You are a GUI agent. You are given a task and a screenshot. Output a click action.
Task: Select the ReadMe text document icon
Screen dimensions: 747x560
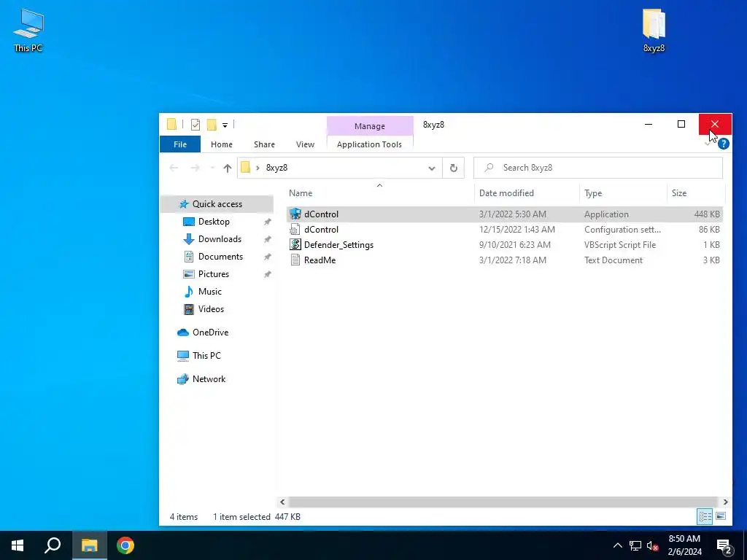click(295, 260)
